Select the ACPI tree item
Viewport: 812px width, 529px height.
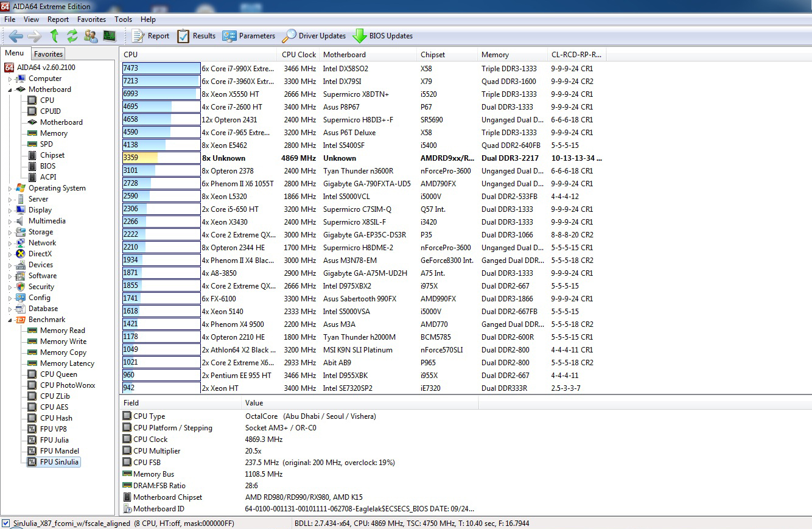coord(48,177)
